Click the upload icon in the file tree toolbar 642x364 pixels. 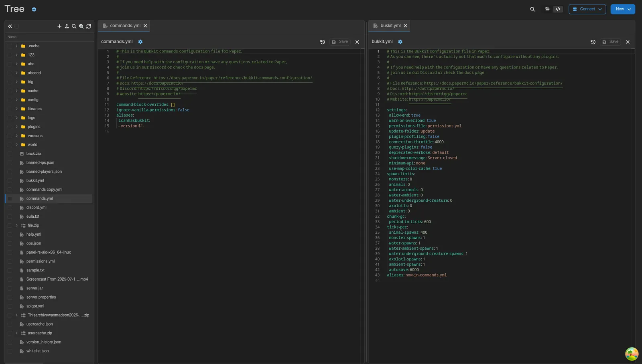(x=67, y=26)
